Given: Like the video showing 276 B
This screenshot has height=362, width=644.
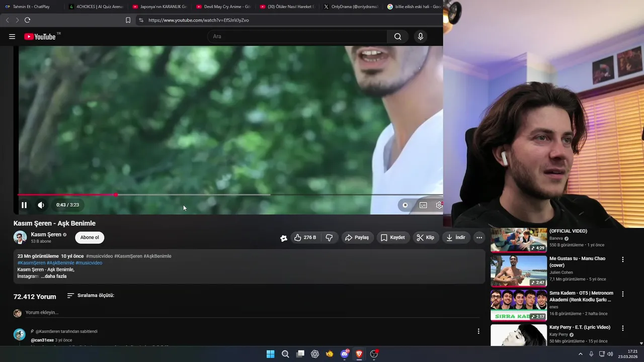Looking at the screenshot, I should pyautogui.click(x=304, y=237).
